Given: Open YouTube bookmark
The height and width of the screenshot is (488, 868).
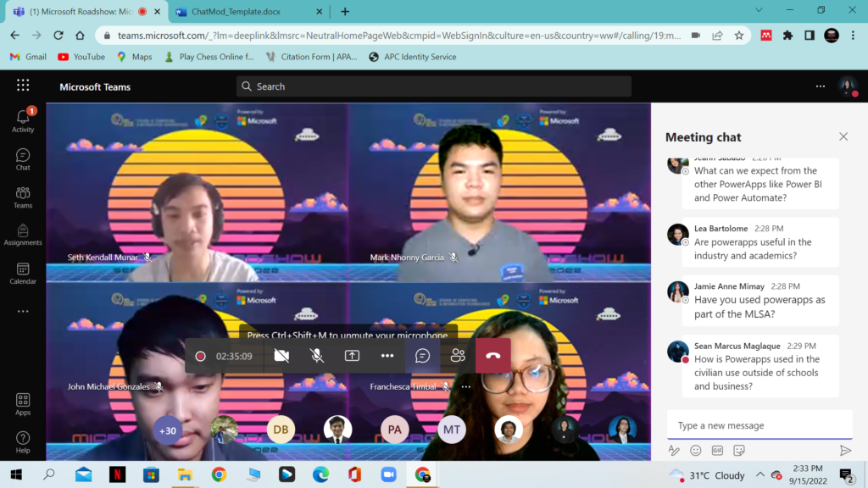Looking at the screenshot, I should (81, 57).
